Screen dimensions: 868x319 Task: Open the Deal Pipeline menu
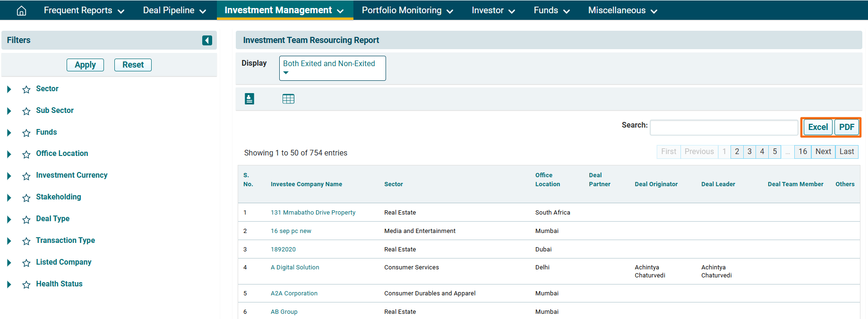coord(174,10)
